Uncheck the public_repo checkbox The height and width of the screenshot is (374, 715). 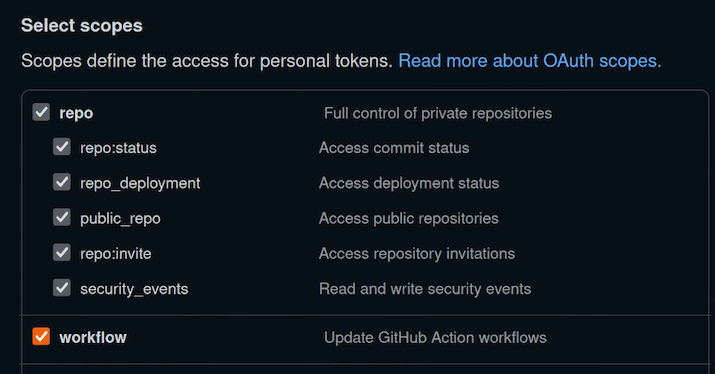point(62,218)
